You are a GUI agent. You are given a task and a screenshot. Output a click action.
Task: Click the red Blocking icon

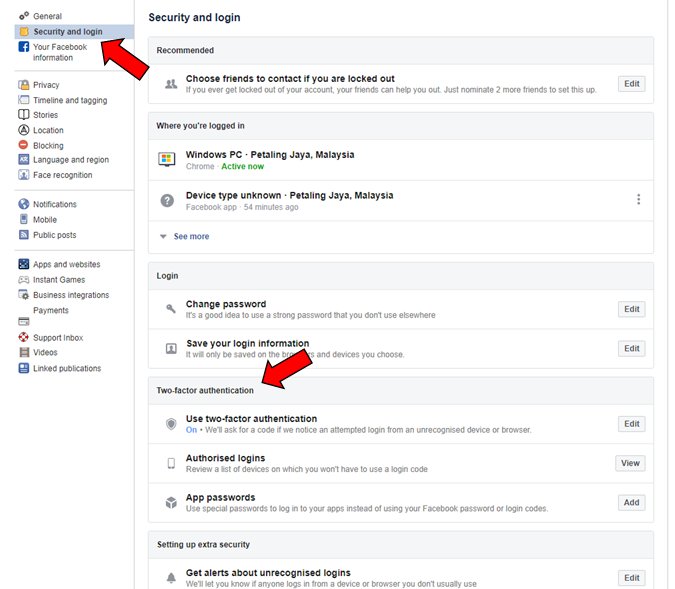[x=24, y=145]
